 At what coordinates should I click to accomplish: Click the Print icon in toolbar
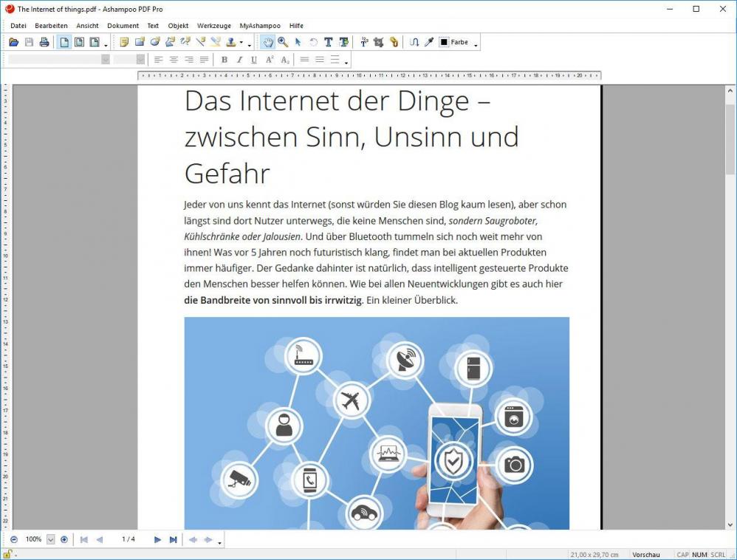44,43
